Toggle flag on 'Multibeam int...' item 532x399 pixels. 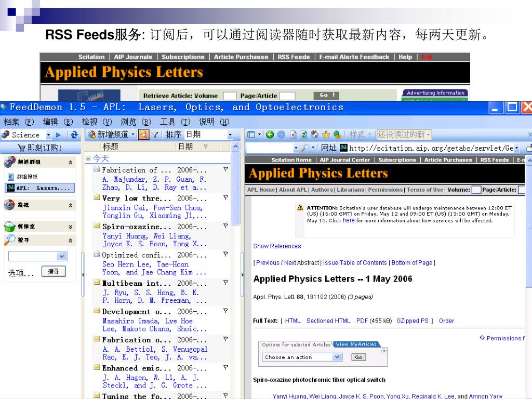pyautogui.click(x=225, y=282)
